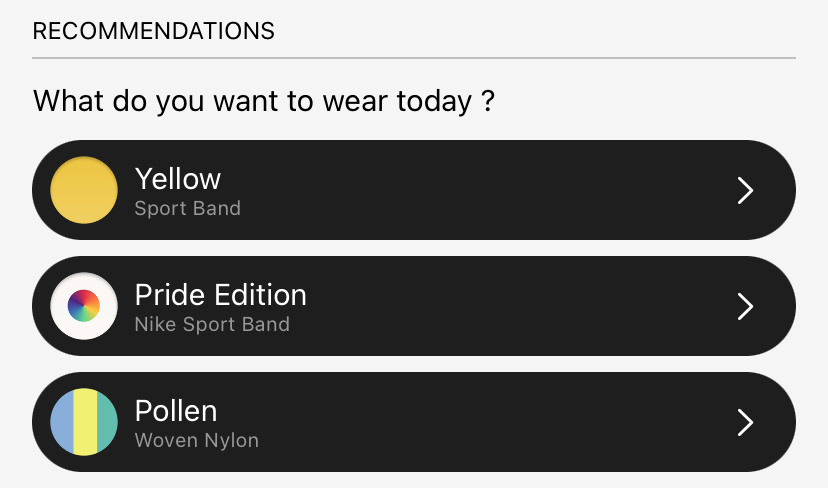Click the solid yellow band color circle
This screenshot has width=828, height=488.
click(x=84, y=190)
